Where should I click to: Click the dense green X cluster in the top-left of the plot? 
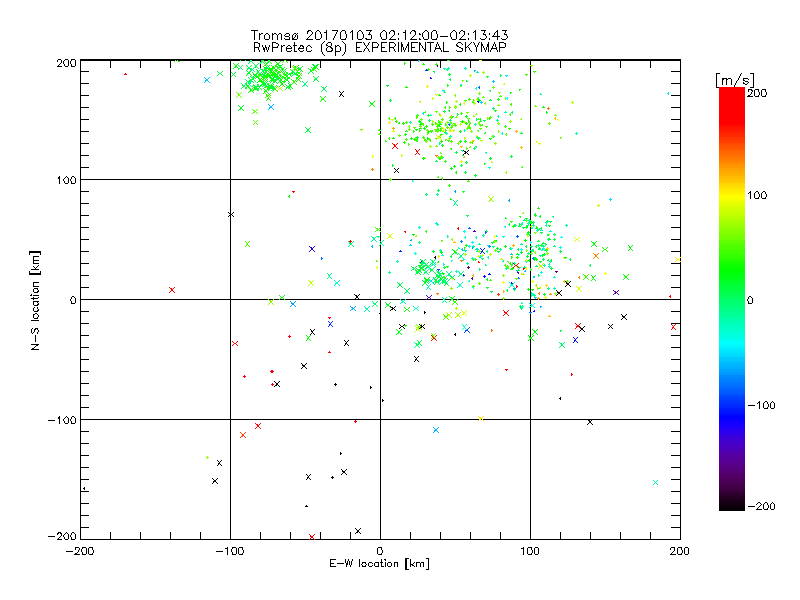pyautogui.click(x=271, y=78)
